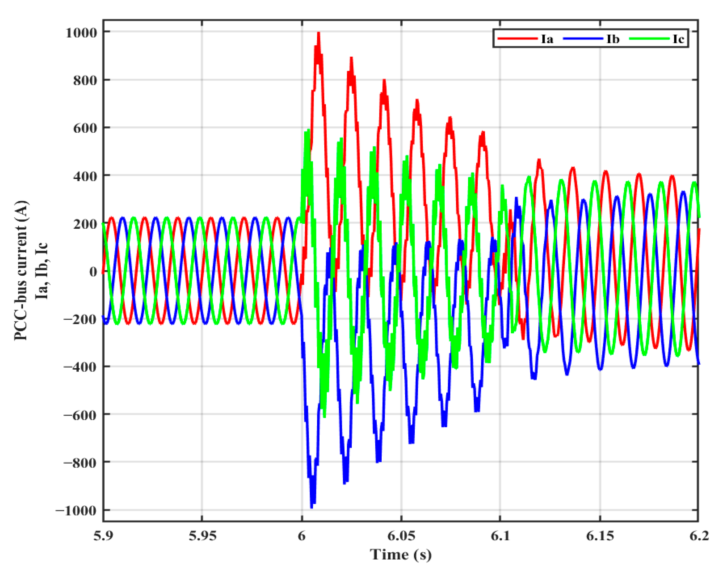
Task: Click the 6.05 x-axis tick label
Action: [401, 536]
